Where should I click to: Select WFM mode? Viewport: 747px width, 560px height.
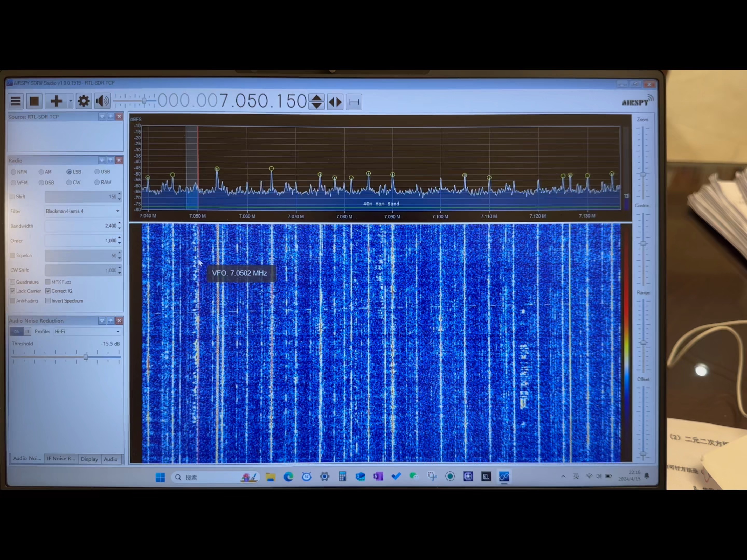[x=13, y=183]
